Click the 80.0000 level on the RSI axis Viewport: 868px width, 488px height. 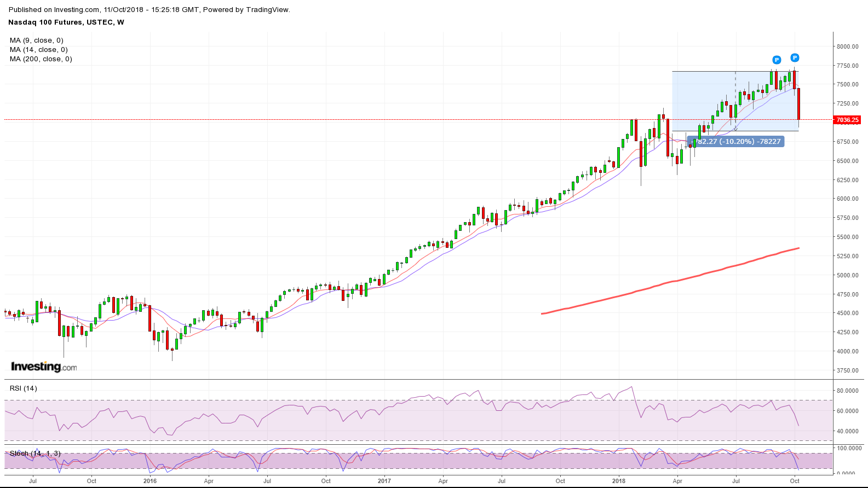pos(847,391)
